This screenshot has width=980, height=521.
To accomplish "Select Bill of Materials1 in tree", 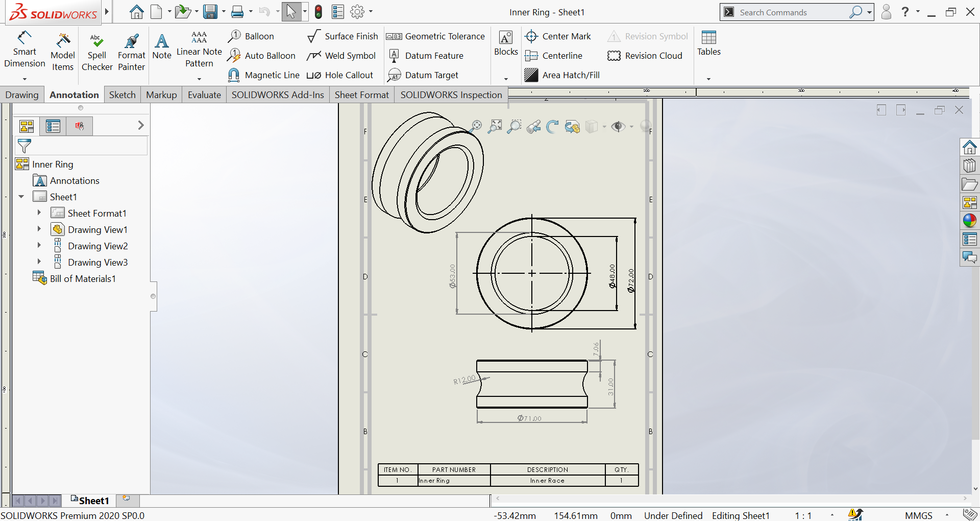I will [x=82, y=278].
